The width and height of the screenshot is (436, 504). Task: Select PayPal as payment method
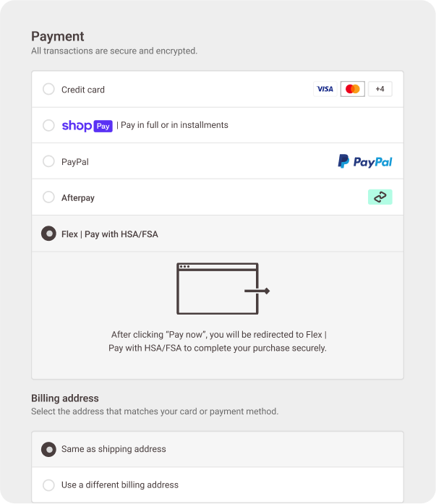click(x=48, y=161)
